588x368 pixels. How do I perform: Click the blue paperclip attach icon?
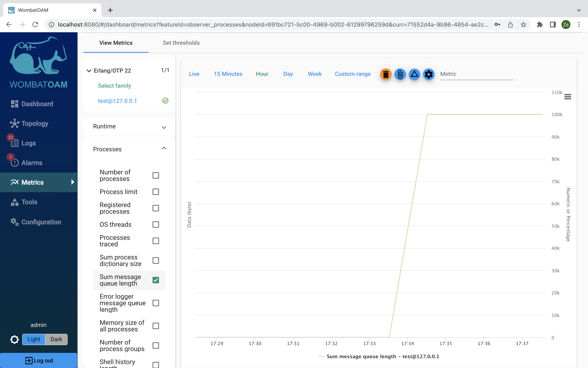pyautogui.click(x=400, y=74)
